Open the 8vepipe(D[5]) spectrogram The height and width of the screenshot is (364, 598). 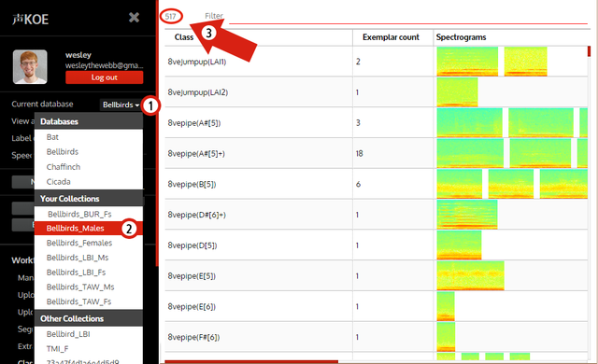pyautogui.click(x=459, y=245)
